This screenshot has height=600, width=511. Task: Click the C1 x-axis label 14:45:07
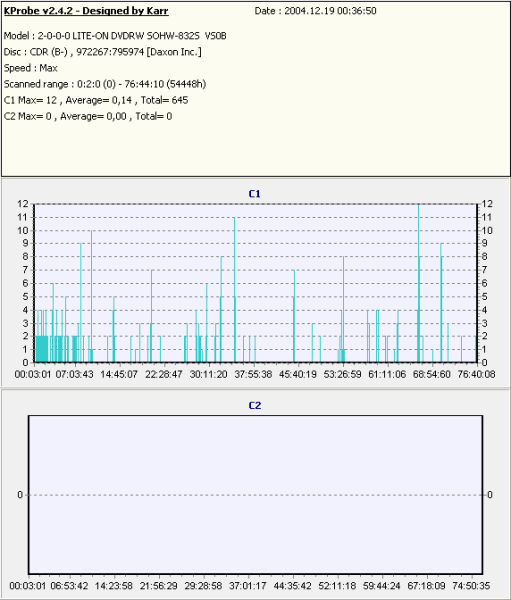(119, 374)
